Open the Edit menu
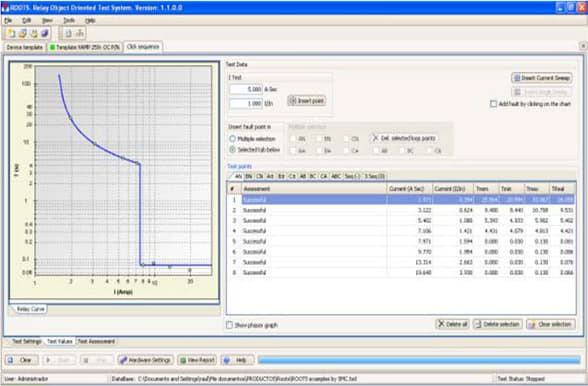Screen dimensions: 588x386 (27, 20)
